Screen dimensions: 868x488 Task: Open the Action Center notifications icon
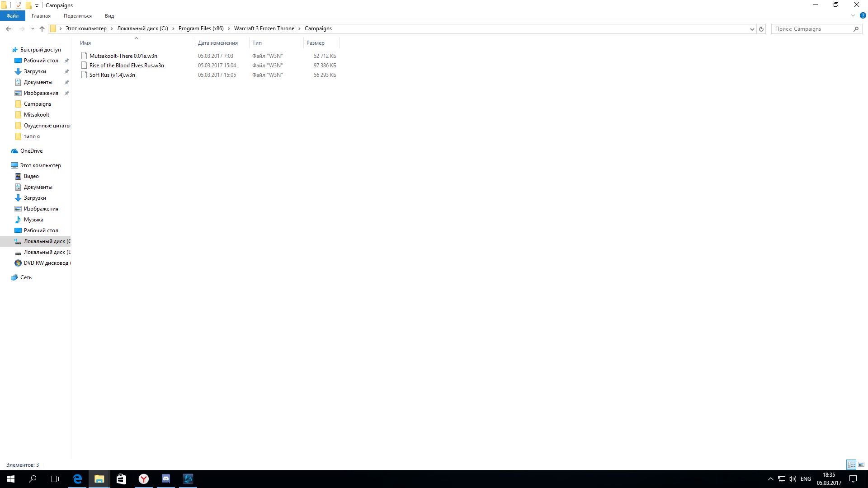(x=853, y=479)
